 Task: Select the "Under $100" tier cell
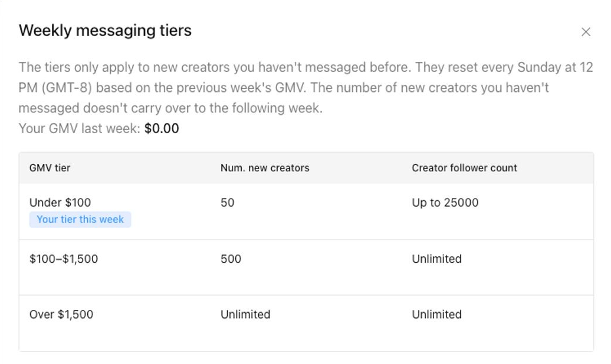pos(60,203)
